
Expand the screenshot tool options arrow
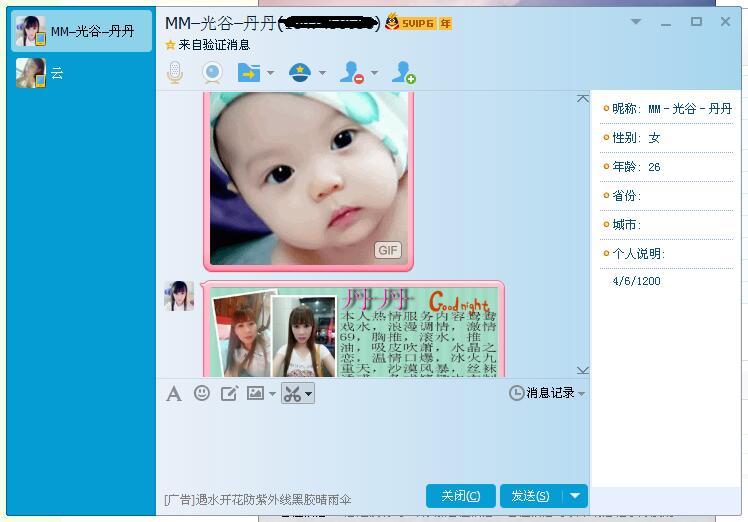(x=309, y=394)
